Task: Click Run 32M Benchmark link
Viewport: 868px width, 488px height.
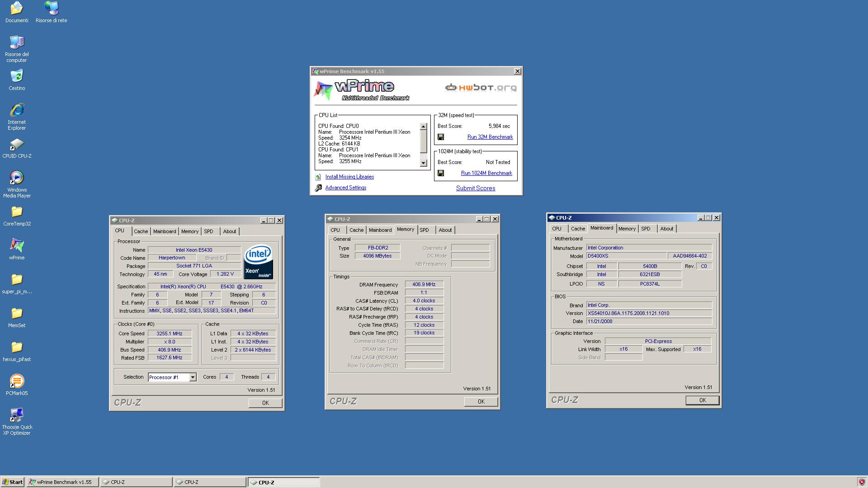Action: [x=490, y=137]
